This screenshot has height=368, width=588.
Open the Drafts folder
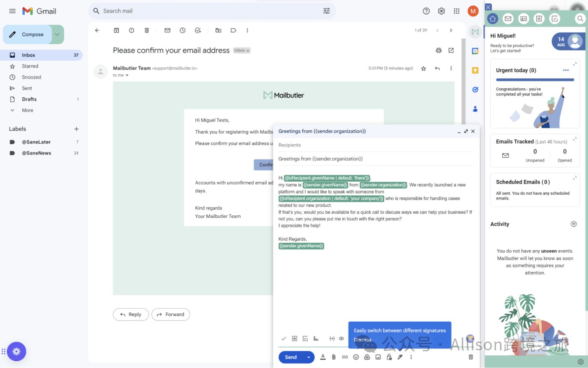[29, 99]
